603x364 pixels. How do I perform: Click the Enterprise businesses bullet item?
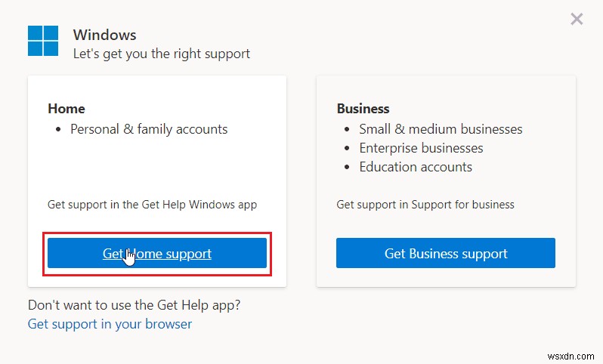tap(421, 148)
